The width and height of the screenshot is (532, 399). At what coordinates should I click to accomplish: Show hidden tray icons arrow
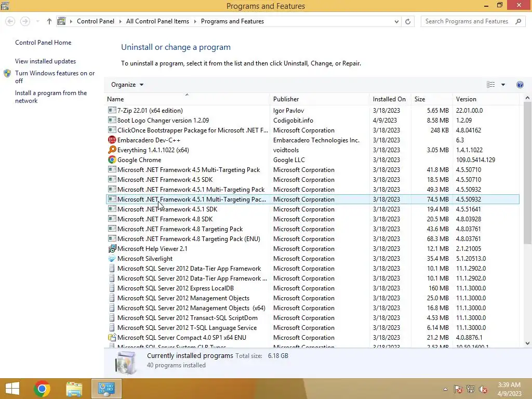(x=445, y=389)
